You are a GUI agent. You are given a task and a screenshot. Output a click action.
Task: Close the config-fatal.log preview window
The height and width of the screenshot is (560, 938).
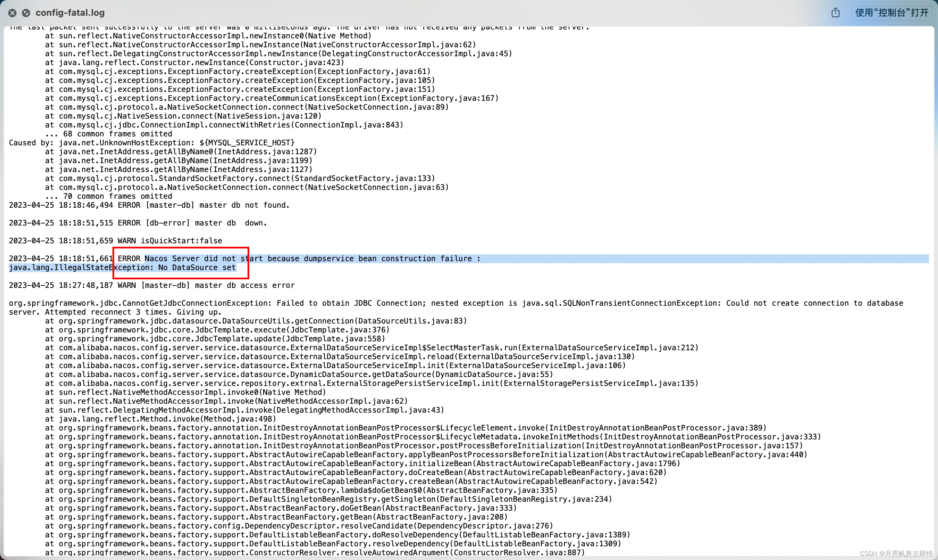pos(12,13)
